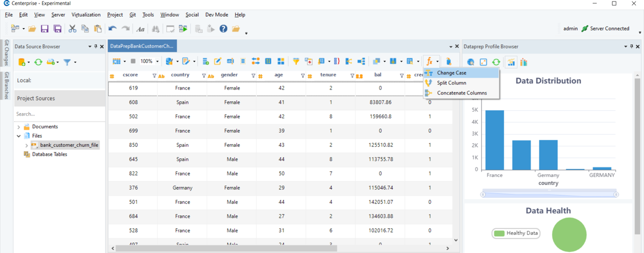Open the Virtualization menu

[x=86, y=15]
